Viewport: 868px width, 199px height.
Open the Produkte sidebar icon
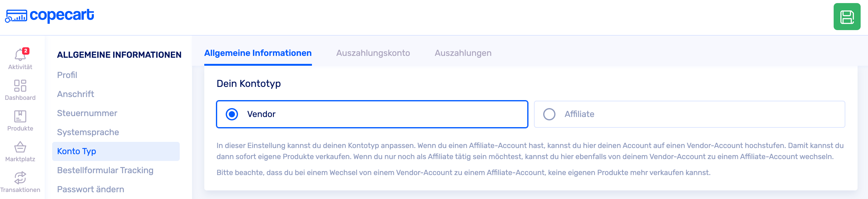tap(20, 117)
